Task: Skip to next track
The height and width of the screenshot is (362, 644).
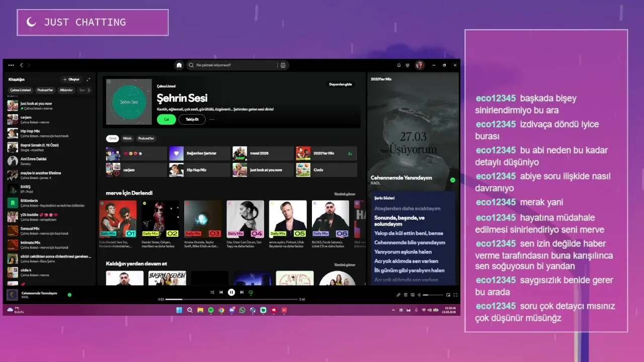Action: pos(242,292)
